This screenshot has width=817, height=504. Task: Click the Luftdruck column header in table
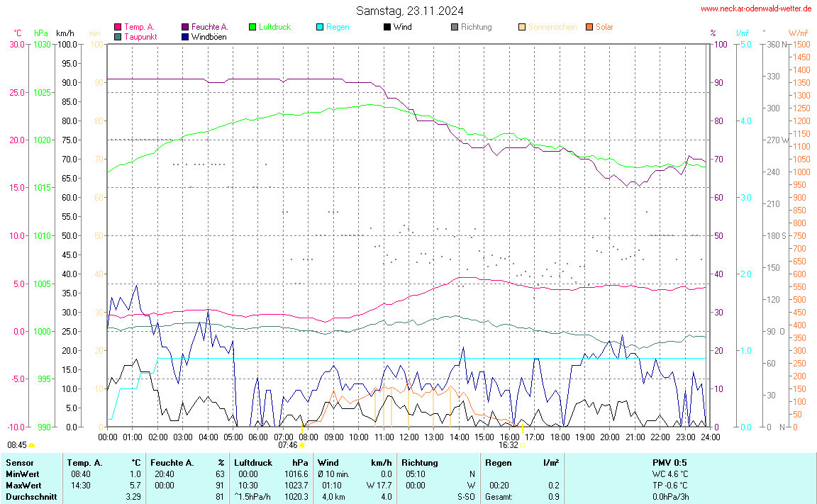click(x=252, y=463)
